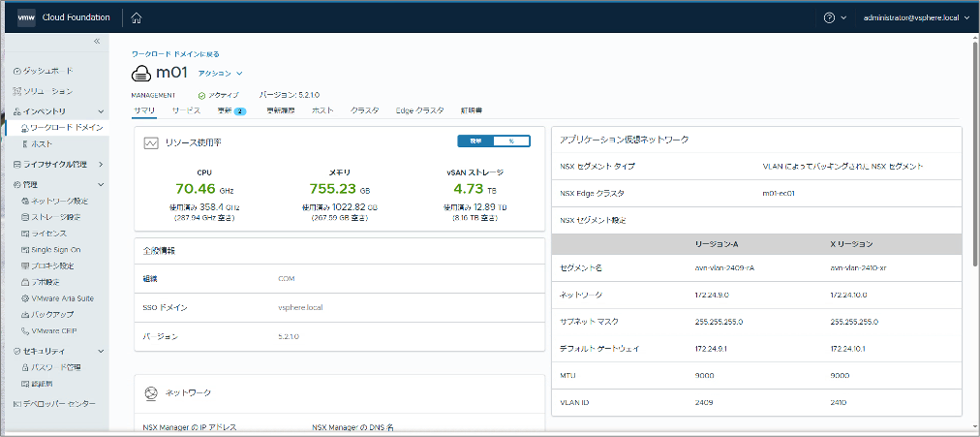Collapse the セキュリティ section chevron

pos(101,352)
